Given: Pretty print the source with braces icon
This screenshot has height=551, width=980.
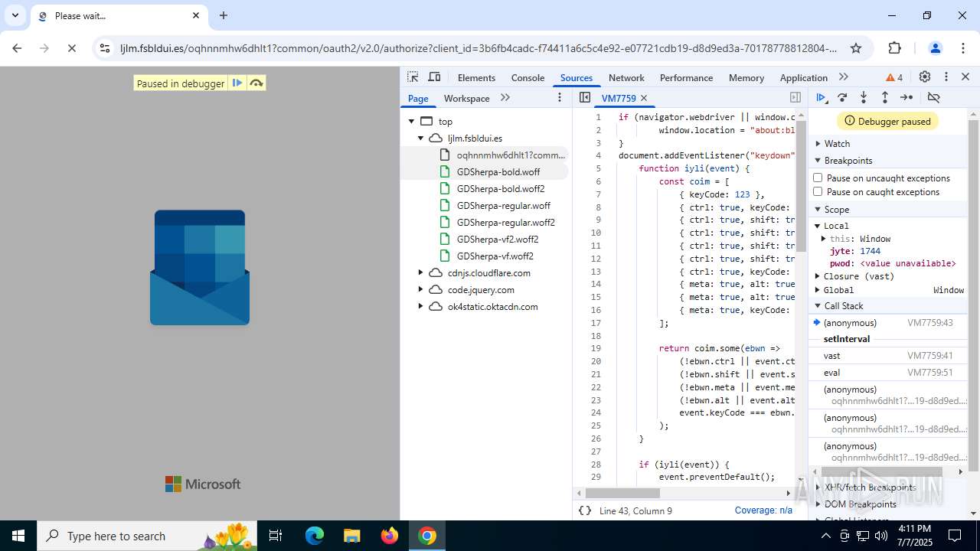Looking at the screenshot, I should click(x=585, y=510).
